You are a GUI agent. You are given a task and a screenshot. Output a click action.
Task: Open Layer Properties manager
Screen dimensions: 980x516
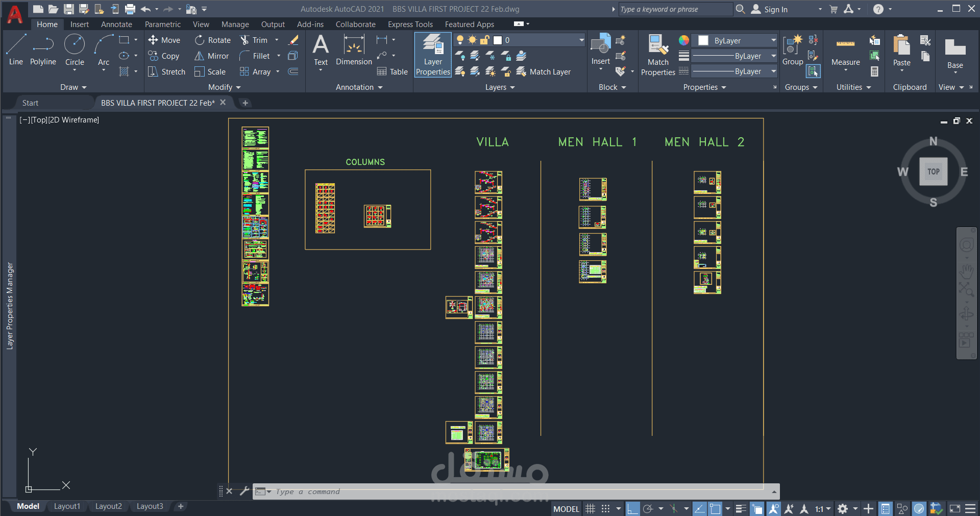(433, 55)
